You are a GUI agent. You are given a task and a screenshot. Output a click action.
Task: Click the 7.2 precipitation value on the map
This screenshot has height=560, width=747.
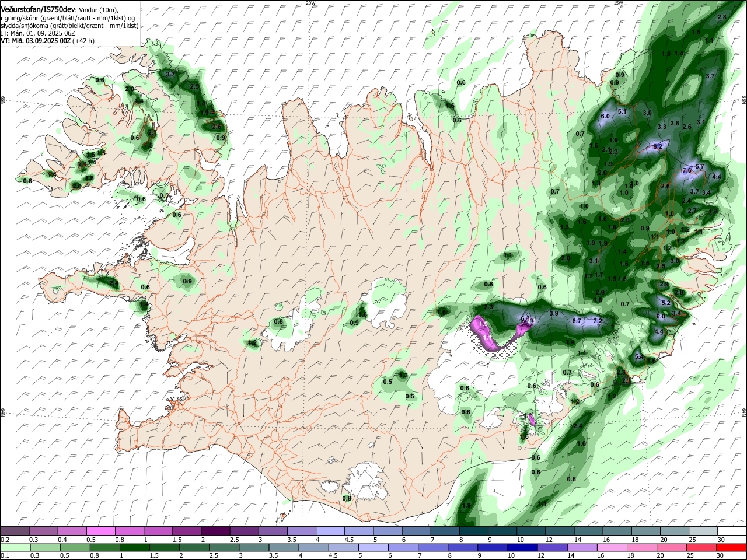[597, 321]
